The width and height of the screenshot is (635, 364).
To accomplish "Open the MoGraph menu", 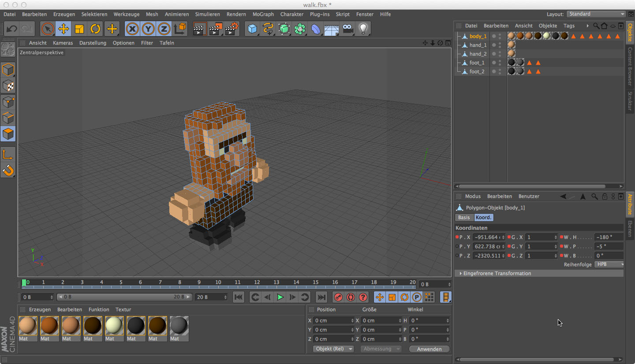I will click(x=263, y=14).
